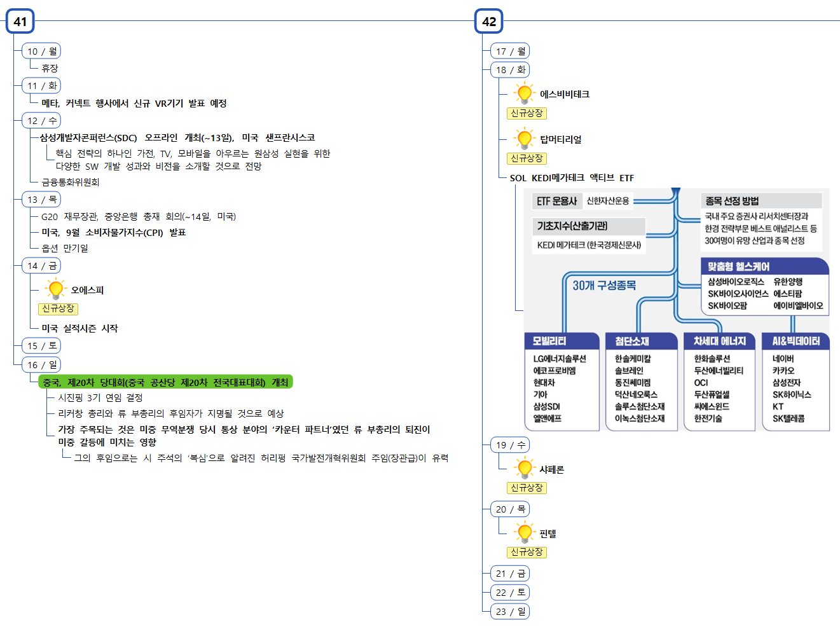Click the 에스비비테크 company name
The image size is (840, 641).
coord(565,94)
